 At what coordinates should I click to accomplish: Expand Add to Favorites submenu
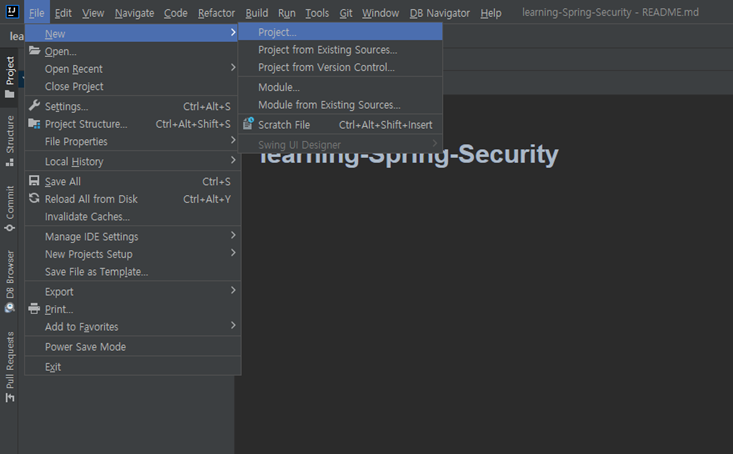[132, 326]
